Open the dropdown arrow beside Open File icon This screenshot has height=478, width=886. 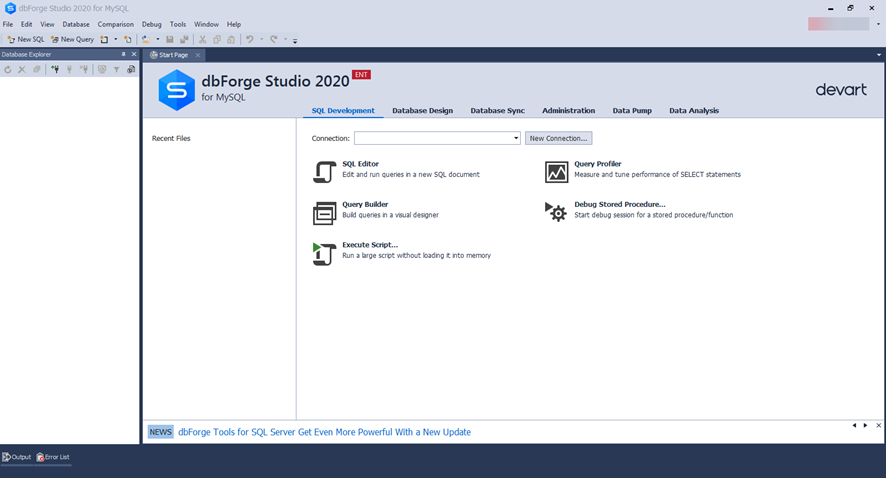pos(157,40)
